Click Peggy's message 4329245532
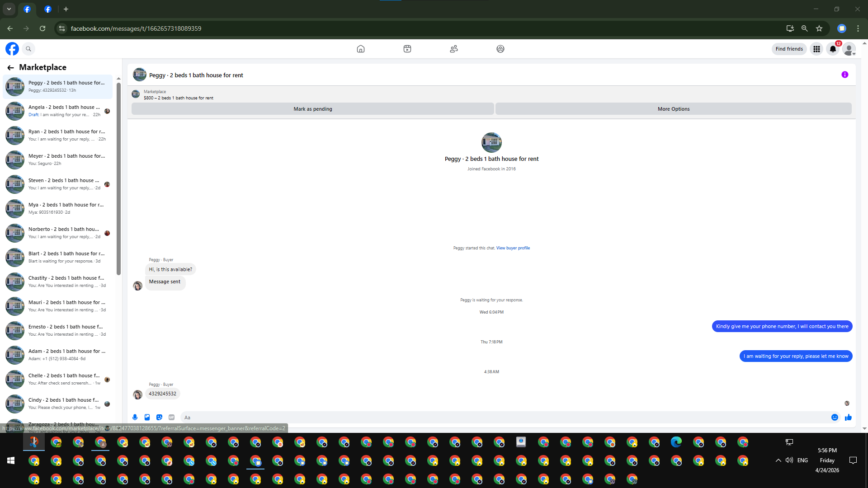 pyautogui.click(x=163, y=394)
